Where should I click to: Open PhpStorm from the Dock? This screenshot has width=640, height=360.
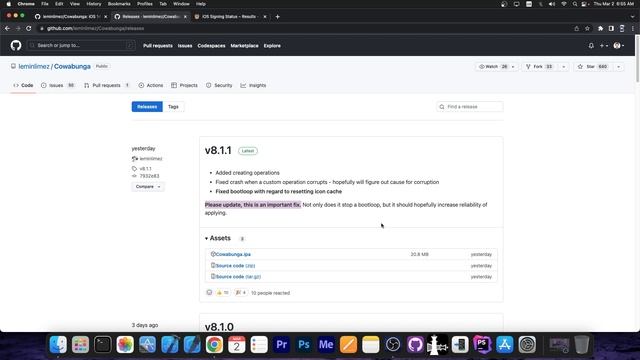(x=482, y=344)
